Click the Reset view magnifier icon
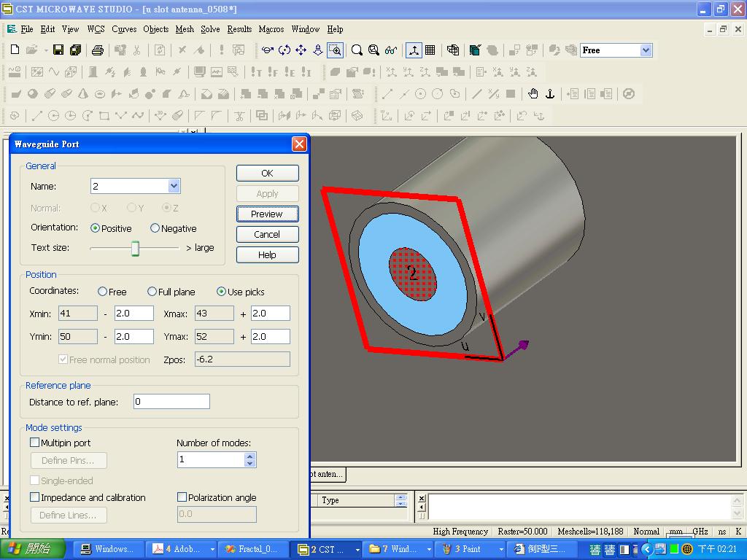 point(374,50)
